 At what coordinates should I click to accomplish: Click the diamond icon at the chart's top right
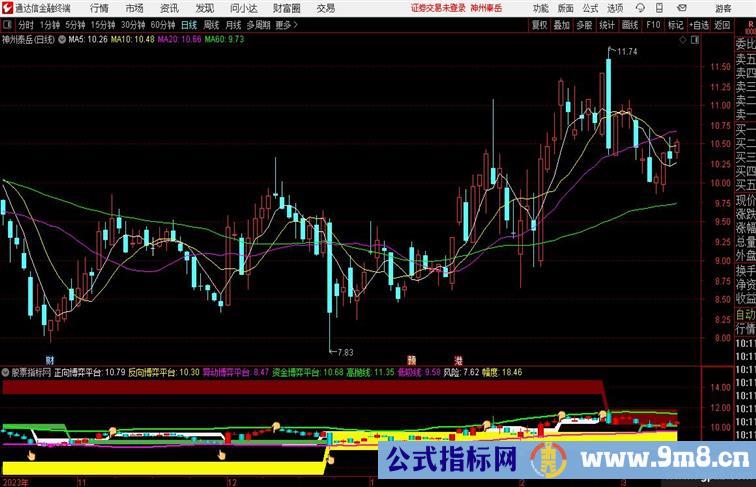point(683,40)
